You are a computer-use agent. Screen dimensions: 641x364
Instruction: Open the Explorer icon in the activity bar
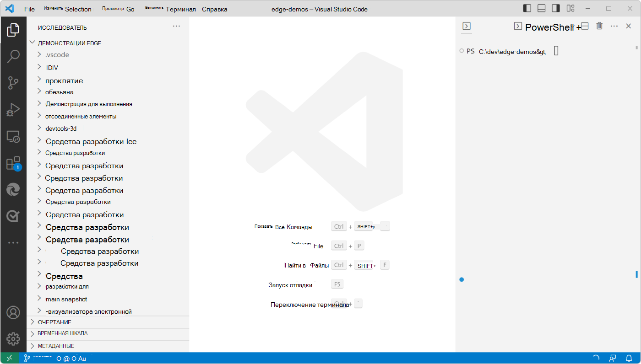(x=13, y=30)
